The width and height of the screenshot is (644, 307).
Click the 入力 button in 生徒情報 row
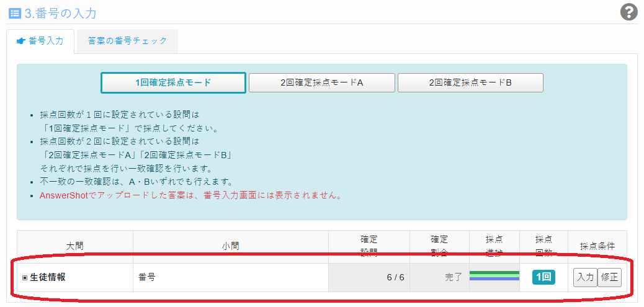[584, 277]
